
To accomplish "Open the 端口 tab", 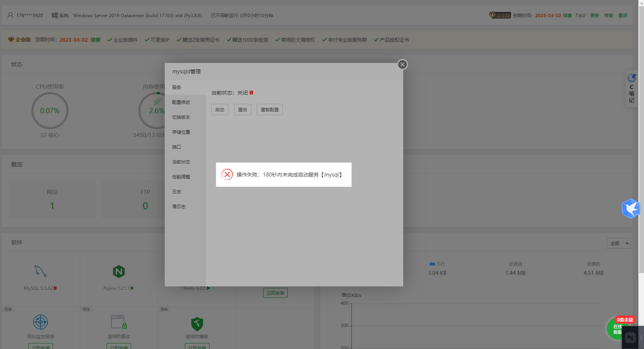I will tap(185, 147).
